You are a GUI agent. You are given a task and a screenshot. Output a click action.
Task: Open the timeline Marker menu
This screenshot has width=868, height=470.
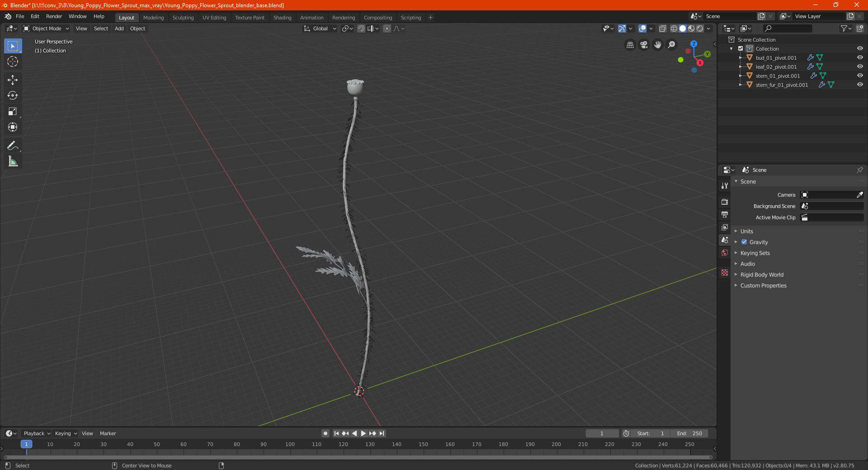click(x=108, y=433)
